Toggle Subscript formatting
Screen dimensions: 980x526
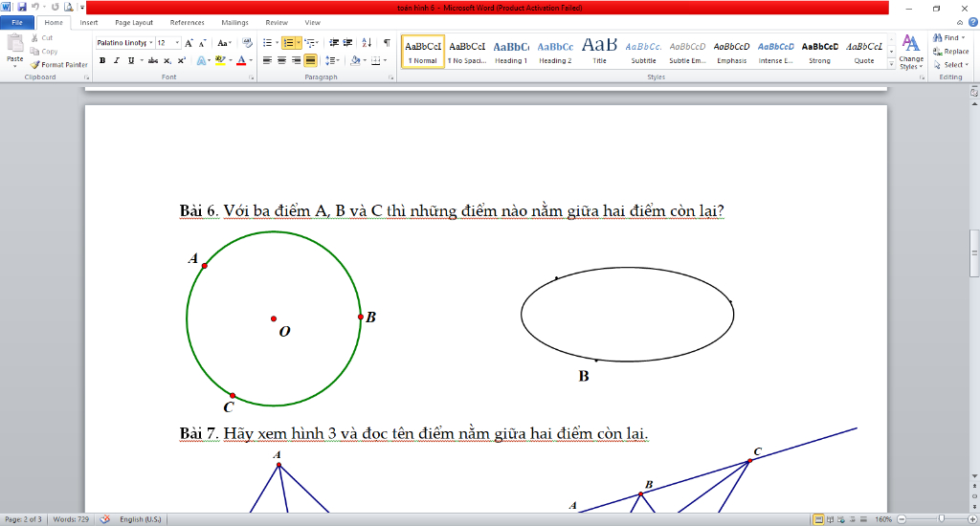167,60
